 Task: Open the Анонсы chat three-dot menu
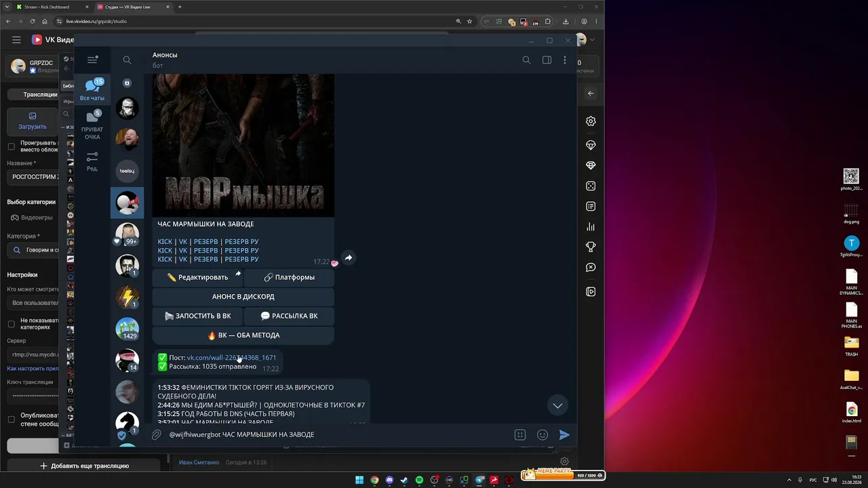tap(565, 60)
